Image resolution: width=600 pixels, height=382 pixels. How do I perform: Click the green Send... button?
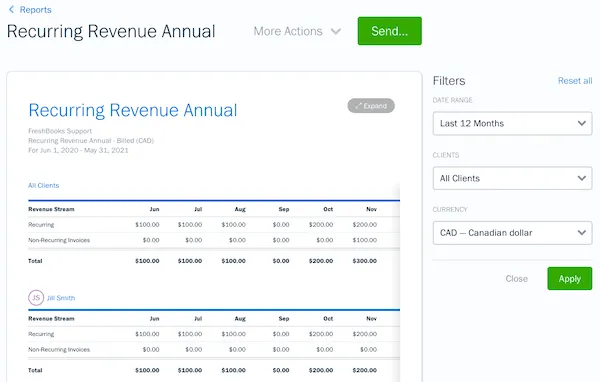pyautogui.click(x=390, y=31)
